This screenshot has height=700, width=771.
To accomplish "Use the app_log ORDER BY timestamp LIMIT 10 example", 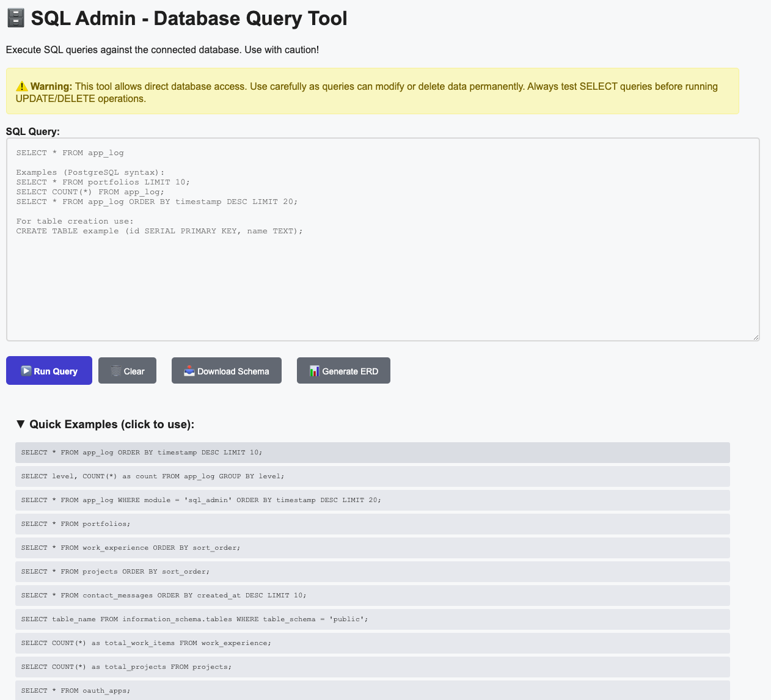I will (372, 453).
